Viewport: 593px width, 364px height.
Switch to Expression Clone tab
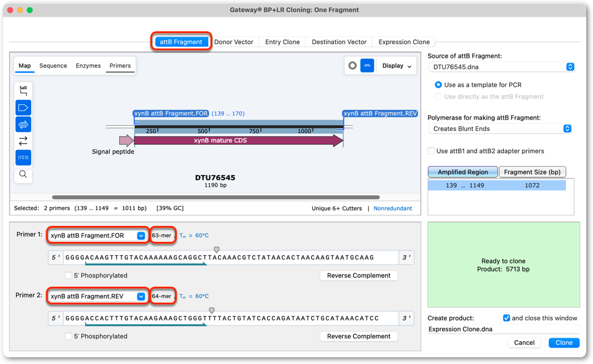pyautogui.click(x=404, y=42)
